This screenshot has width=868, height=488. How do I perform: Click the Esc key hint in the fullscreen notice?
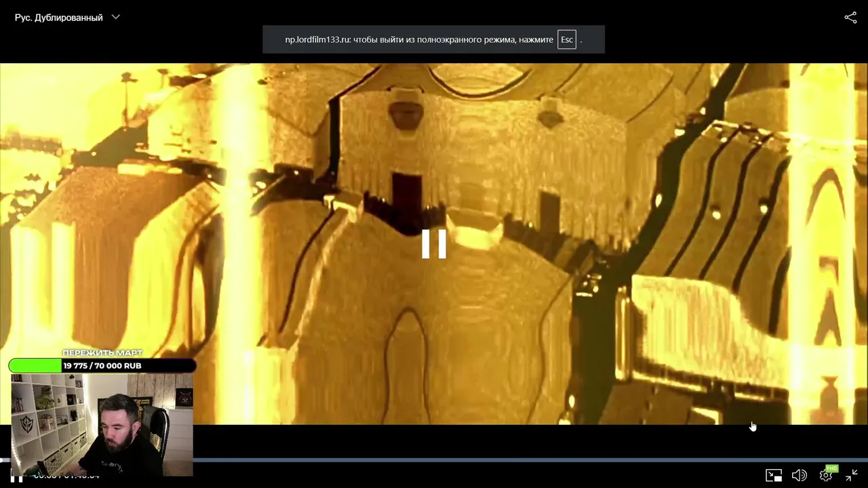click(x=566, y=39)
